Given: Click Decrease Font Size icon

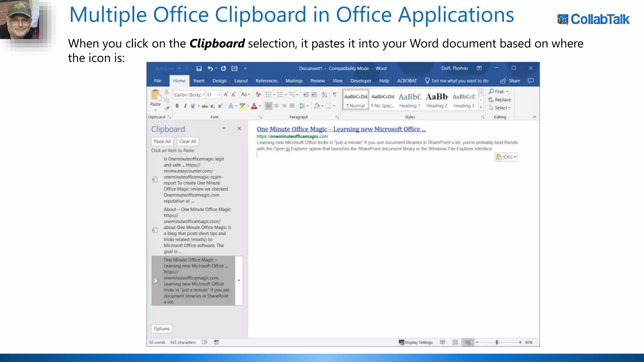Looking at the screenshot, I should pyautogui.click(x=233, y=95).
